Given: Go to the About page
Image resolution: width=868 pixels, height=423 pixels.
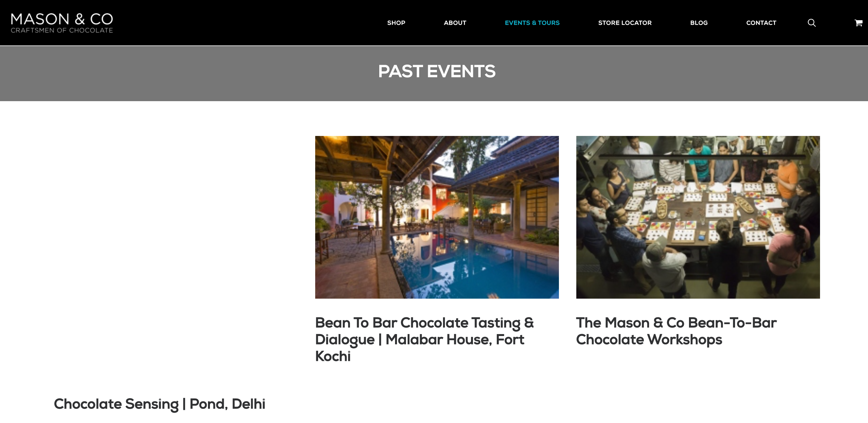Looking at the screenshot, I should (455, 23).
